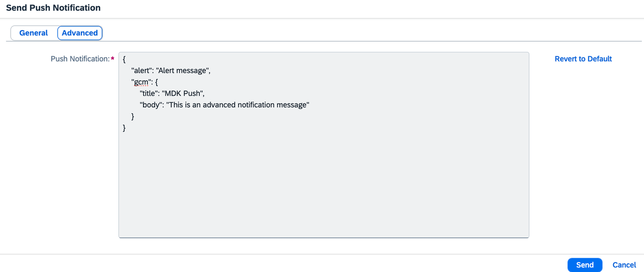The image size is (644, 272).
Task: Place cursor on the "title" key
Action: (x=149, y=94)
